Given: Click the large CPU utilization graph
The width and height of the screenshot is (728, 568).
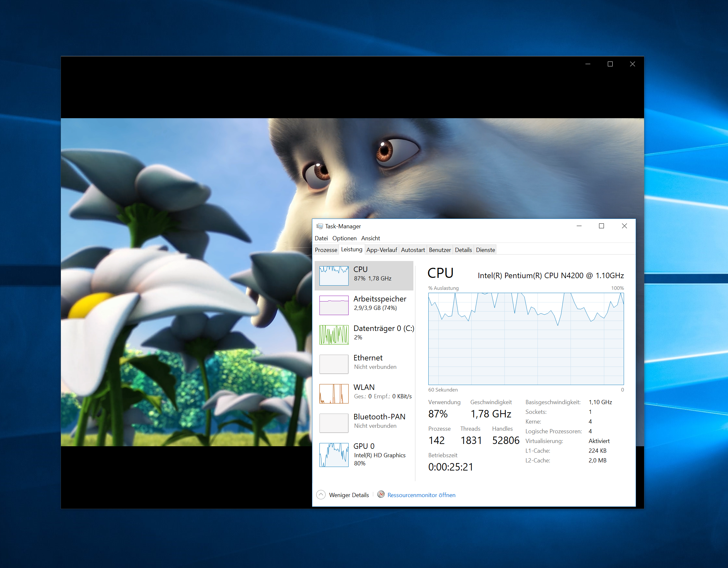Looking at the screenshot, I should 526,338.
